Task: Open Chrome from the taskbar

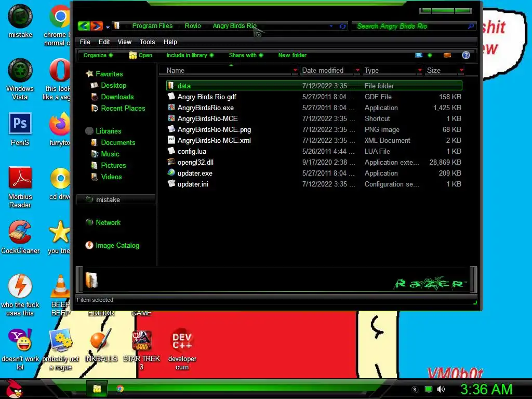Action: coord(120,389)
